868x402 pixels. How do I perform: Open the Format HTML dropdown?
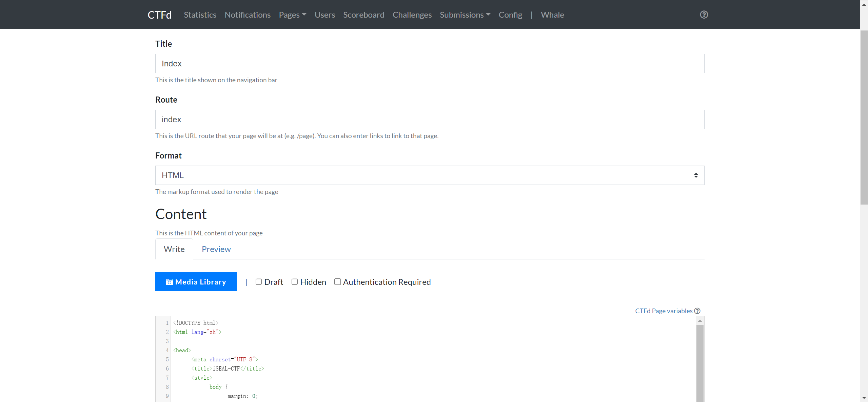pos(430,175)
